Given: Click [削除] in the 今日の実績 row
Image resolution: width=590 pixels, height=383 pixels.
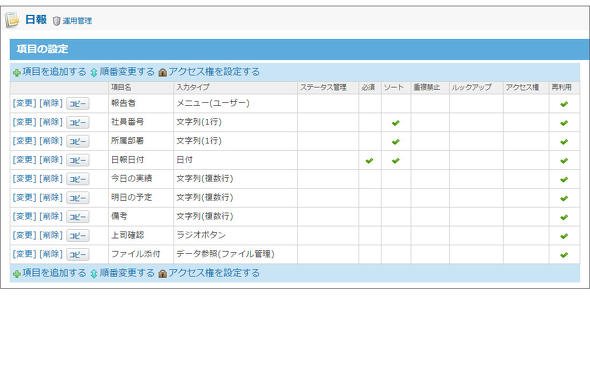Looking at the screenshot, I should click(x=51, y=178).
